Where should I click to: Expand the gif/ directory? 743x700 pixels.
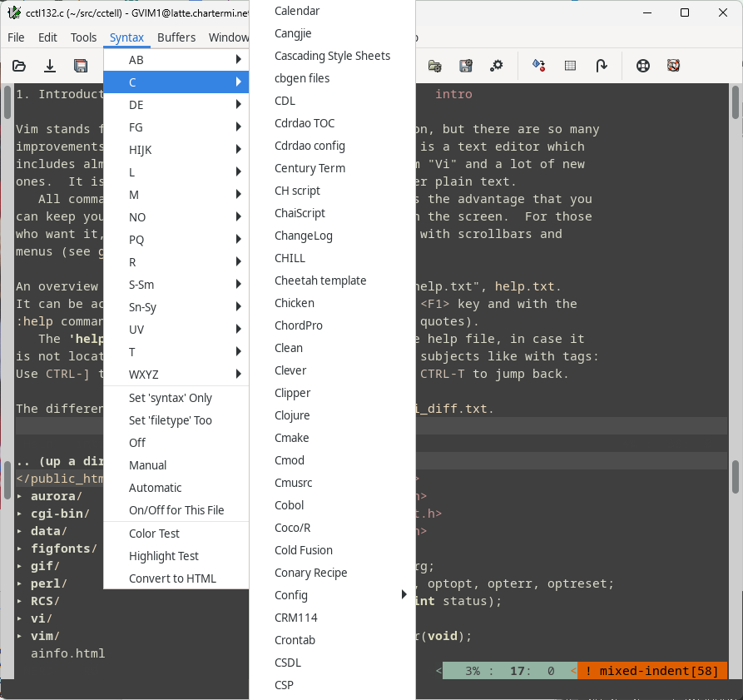coord(20,566)
